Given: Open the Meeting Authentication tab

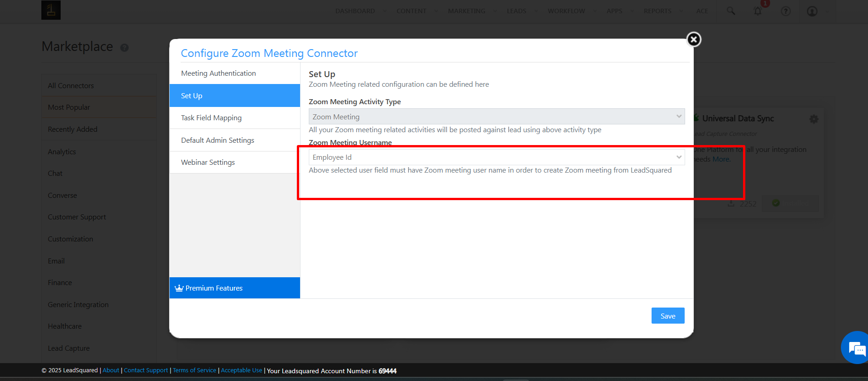Looking at the screenshot, I should (x=235, y=73).
